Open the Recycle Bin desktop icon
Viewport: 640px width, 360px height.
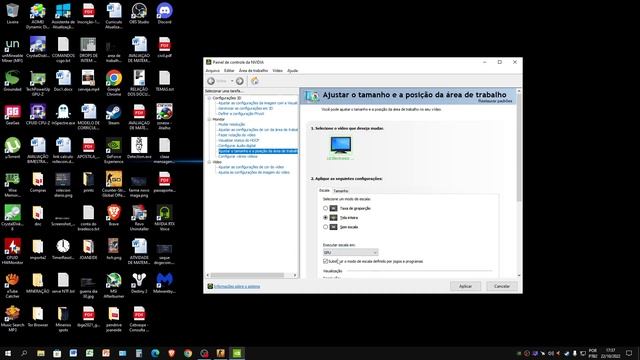click(x=12, y=14)
